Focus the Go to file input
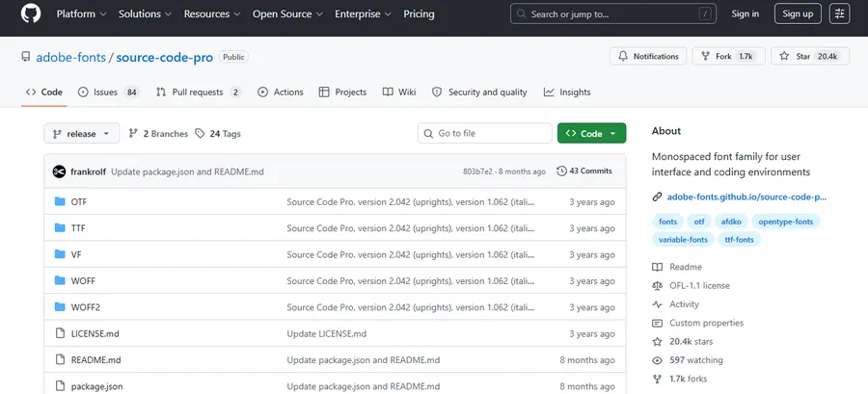 click(x=485, y=133)
